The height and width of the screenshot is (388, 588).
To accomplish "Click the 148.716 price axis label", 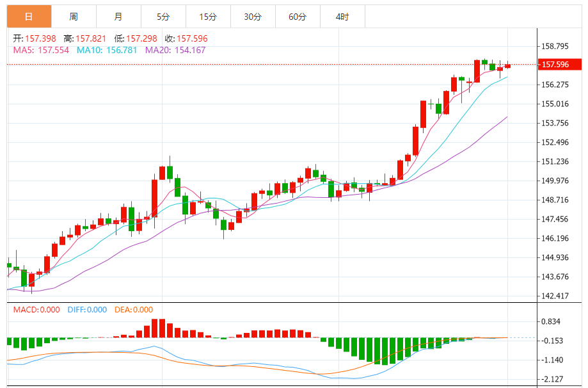I will point(555,200).
